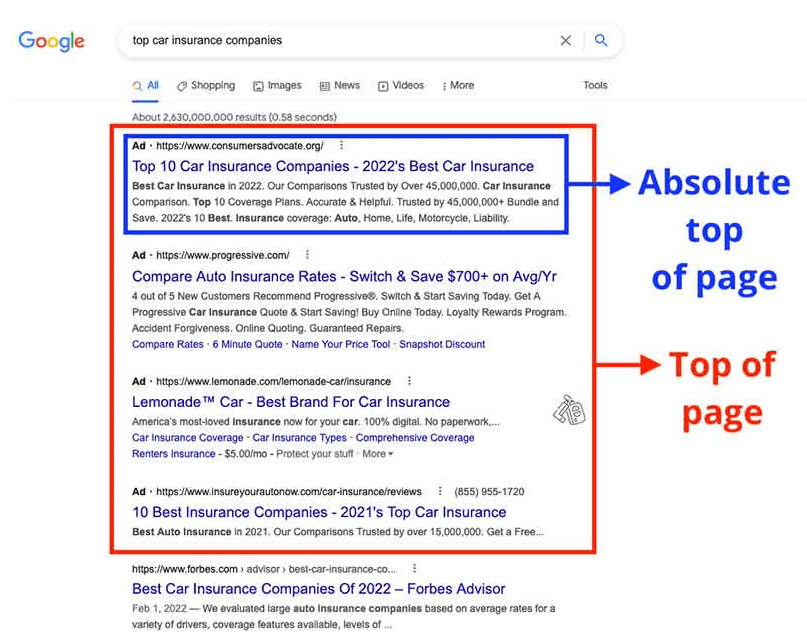
Task: Click the Google logo
Action: pos(51,41)
